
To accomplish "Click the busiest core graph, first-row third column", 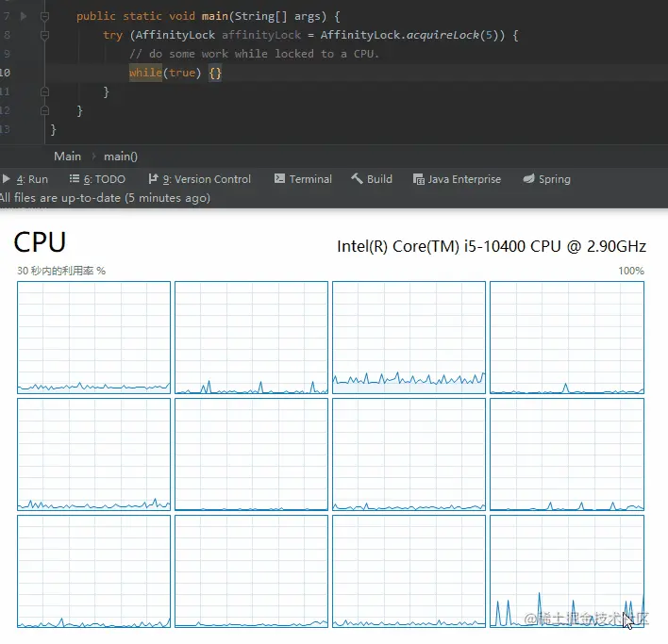I will pyautogui.click(x=409, y=338).
